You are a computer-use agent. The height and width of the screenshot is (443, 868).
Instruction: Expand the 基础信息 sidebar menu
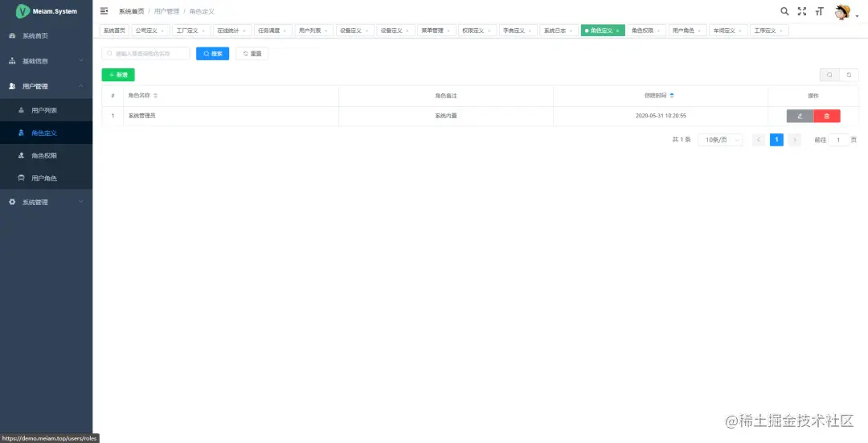[x=47, y=61]
